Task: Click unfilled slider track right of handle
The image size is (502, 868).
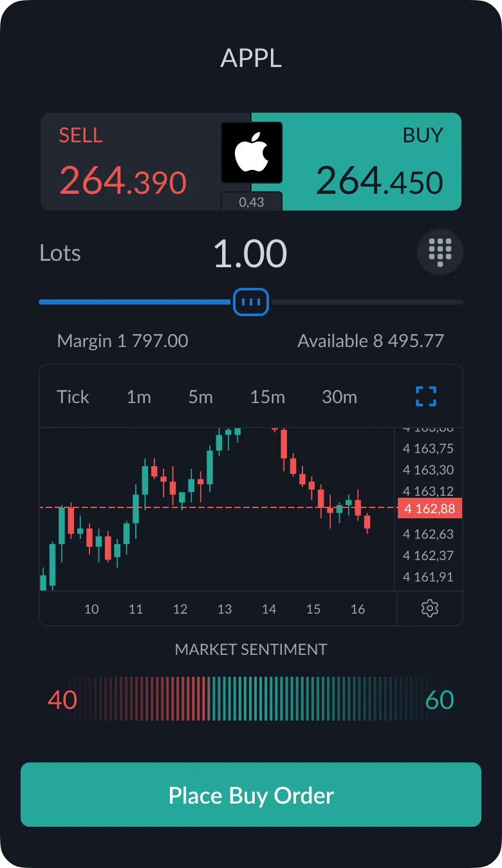Action: pos(366,301)
